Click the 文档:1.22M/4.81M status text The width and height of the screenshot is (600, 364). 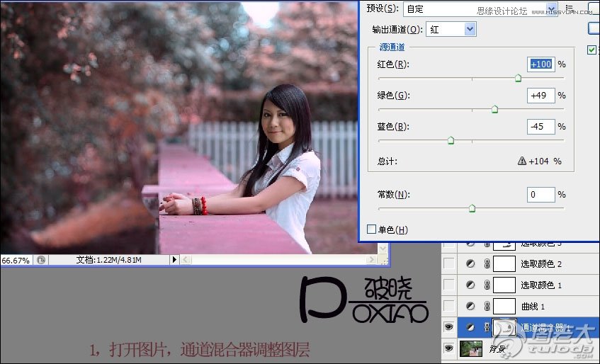109,260
